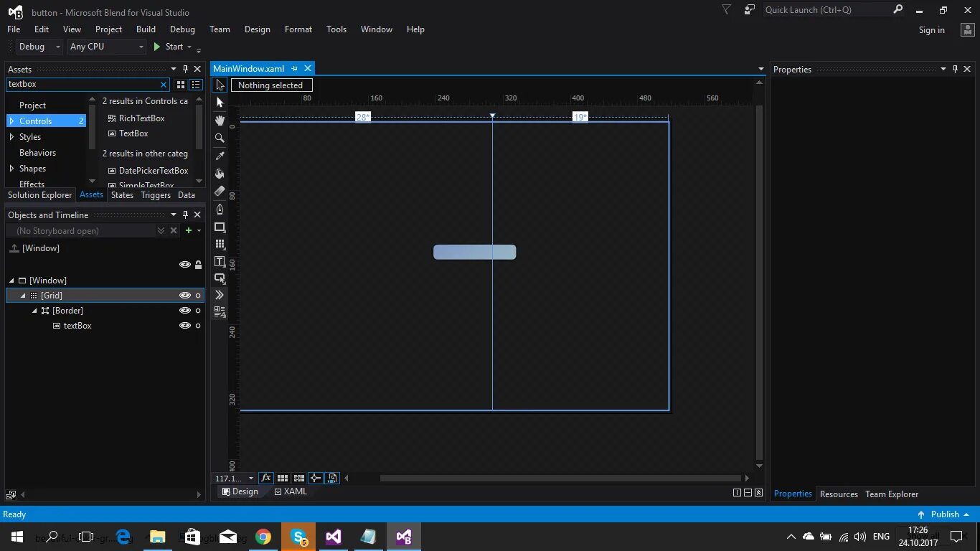Image resolution: width=980 pixels, height=551 pixels.
Task: Open the zoom level dropdown
Action: pos(250,479)
